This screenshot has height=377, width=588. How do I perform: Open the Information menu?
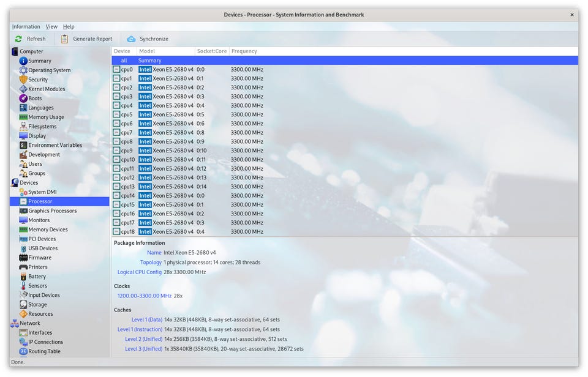pos(26,27)
